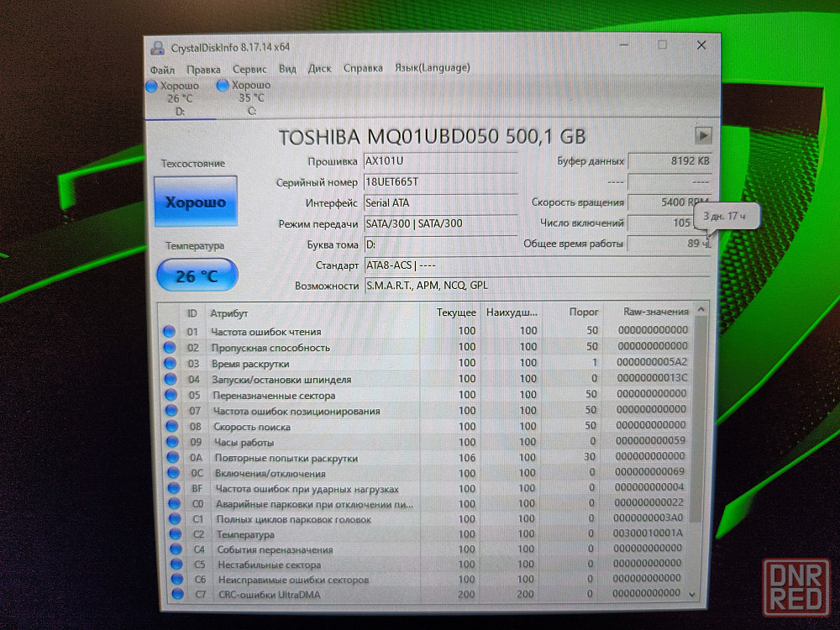Click status orb for attribute C2 temperature
This screenshot has width=840, height=630.
coord(175,534)
